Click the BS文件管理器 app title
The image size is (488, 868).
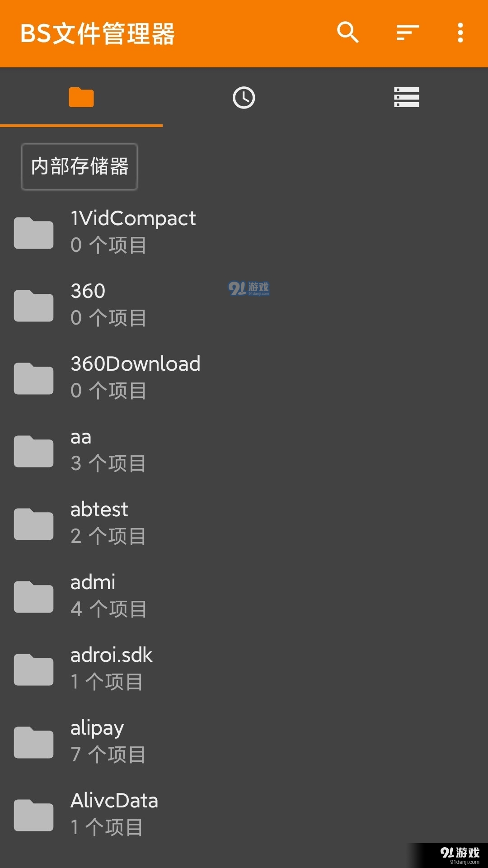click(98, 33)
